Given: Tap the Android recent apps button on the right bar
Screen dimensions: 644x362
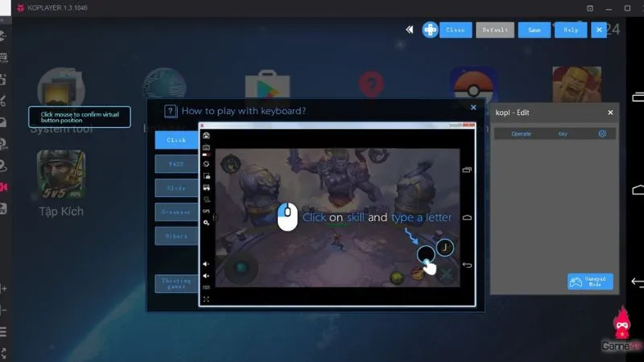Looking at the screenshot, I should 638,97.
